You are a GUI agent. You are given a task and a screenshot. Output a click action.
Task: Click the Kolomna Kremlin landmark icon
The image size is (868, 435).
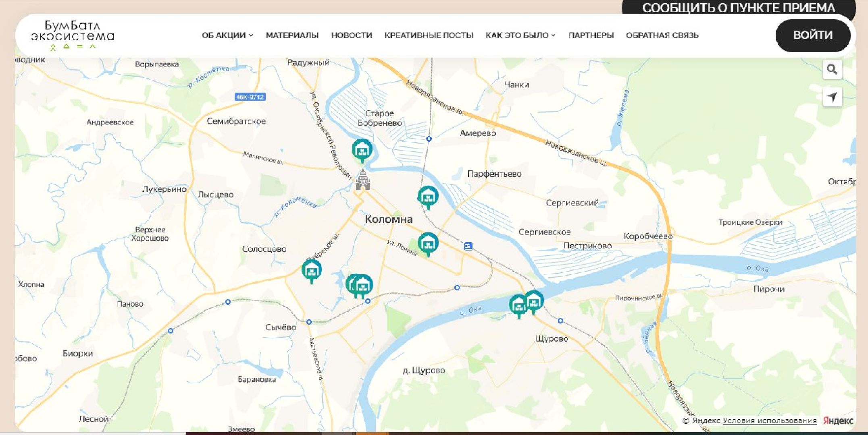[x=362, y=180]
